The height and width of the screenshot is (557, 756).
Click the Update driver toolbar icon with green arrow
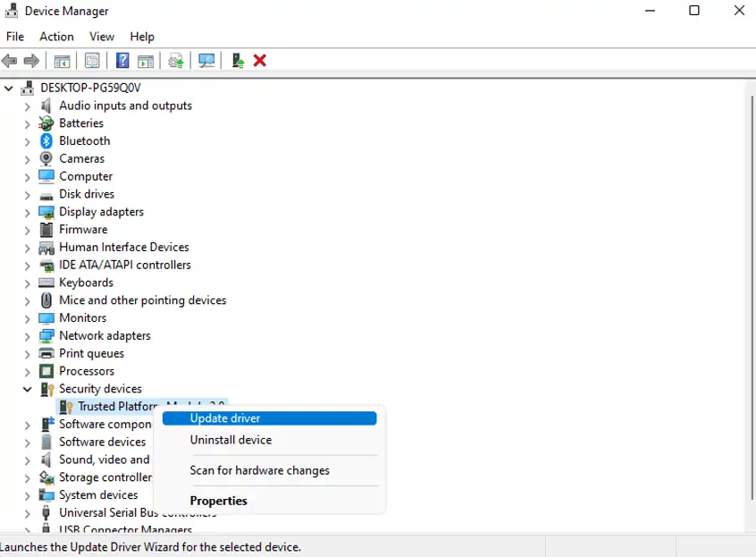pyautogui.click(x=238, y=61)
